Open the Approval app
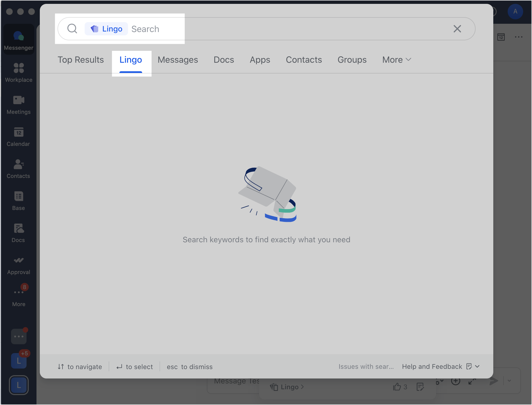 pyautogui.click(x=18, y=264)
